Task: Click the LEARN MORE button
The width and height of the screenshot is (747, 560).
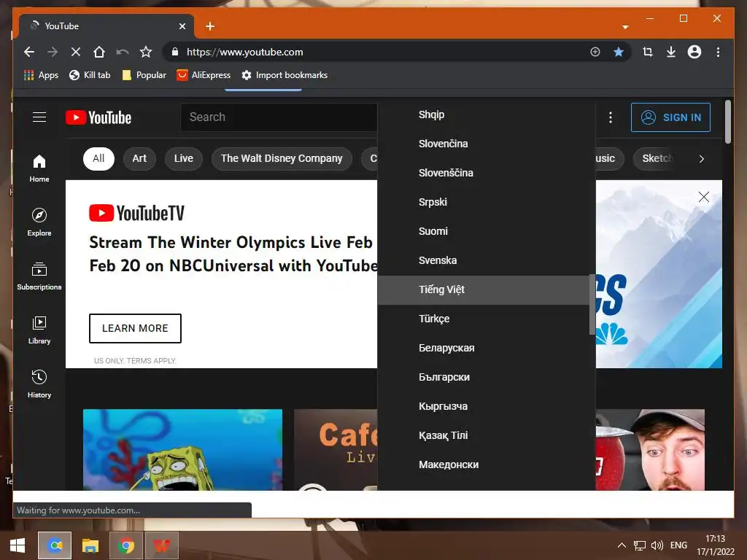Action: coord(135,328)
